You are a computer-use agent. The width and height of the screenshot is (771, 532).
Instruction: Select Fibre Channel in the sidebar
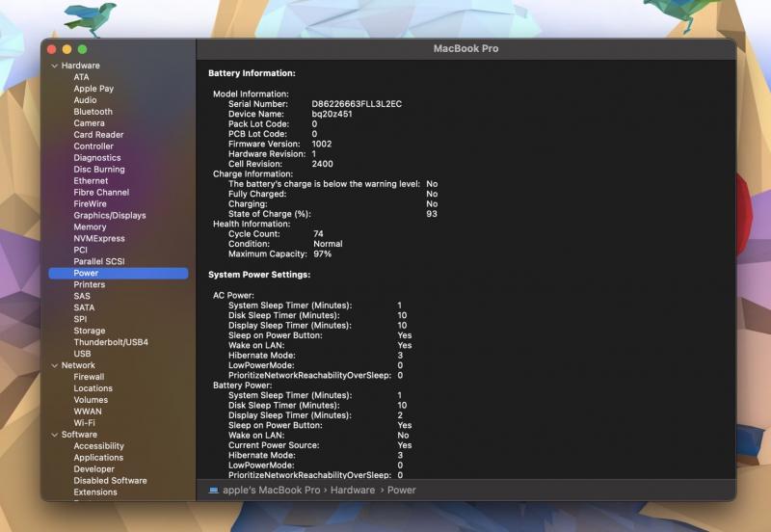point(101,192)
